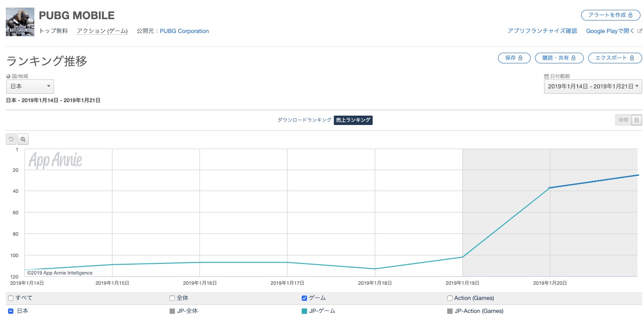The width and height of the screenshot is (644, 329).
Task: Click the lock icon in アラートを作成 button
Action: coord(630,15)
